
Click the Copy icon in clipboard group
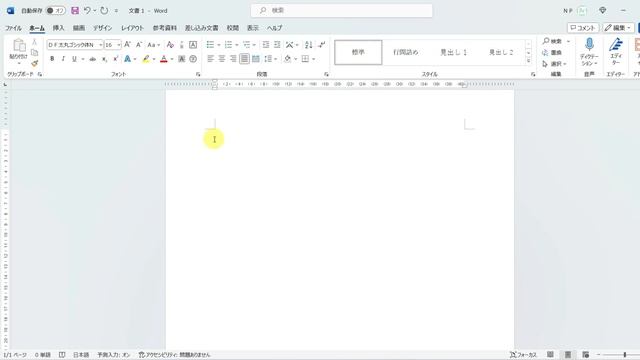[35, 53]
